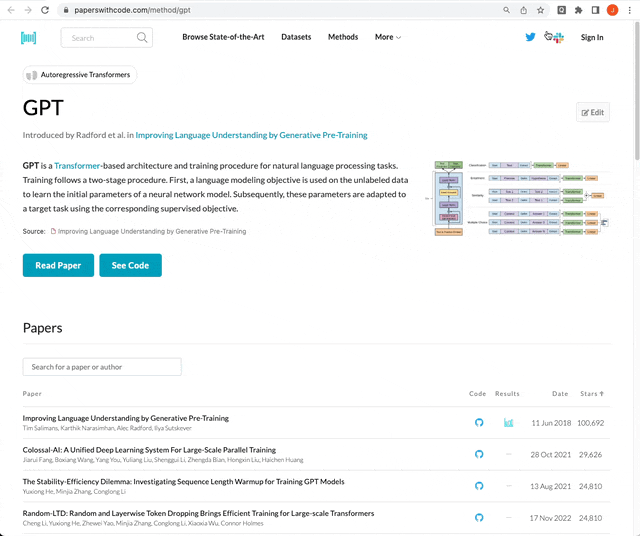Click the 11 Jun 2018 date
Viewport: 640px width, 536px height.
(x=551, y=423)
